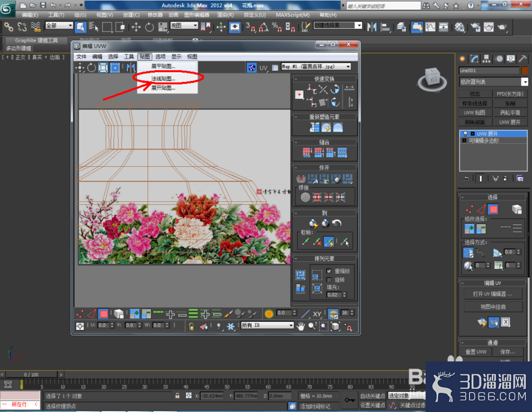Open the 修改器列表 dropdown
The image size is (532, 412).
pyautogui.click(x=493, y=82)
